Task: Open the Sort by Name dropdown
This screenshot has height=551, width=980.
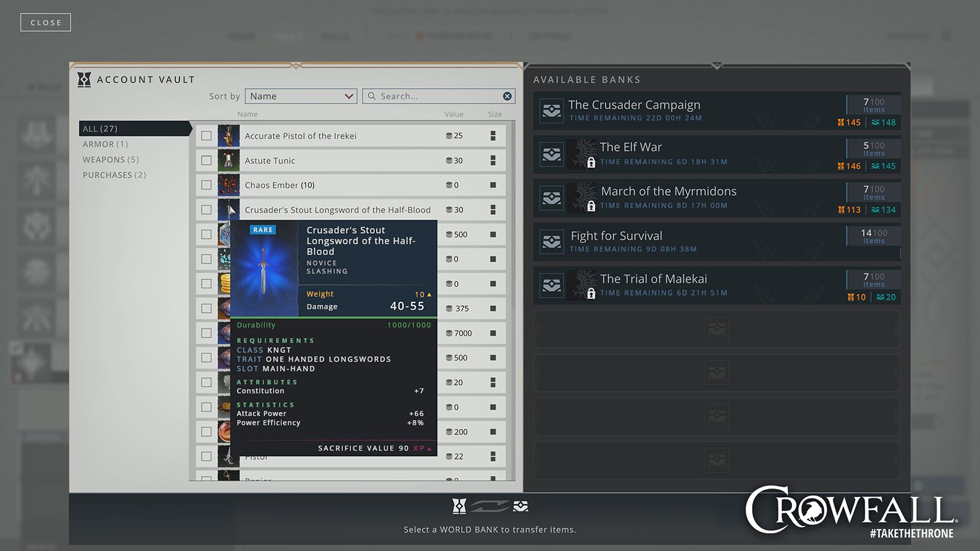Action: pos(301,96)
